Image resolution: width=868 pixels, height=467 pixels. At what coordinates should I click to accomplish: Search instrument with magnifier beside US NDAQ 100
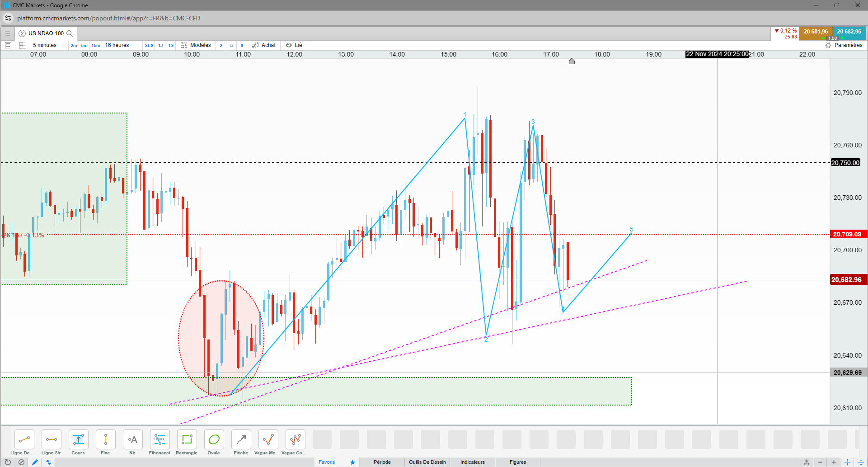[x=70, y=33]
